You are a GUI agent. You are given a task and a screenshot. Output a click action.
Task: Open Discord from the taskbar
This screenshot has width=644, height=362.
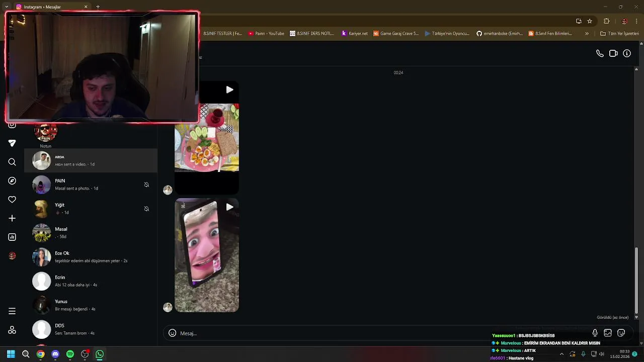pyautogui.click(x=55, y=354)
